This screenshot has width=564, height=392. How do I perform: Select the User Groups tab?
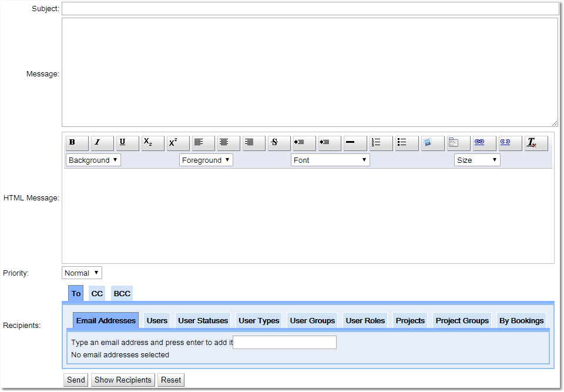312,321
